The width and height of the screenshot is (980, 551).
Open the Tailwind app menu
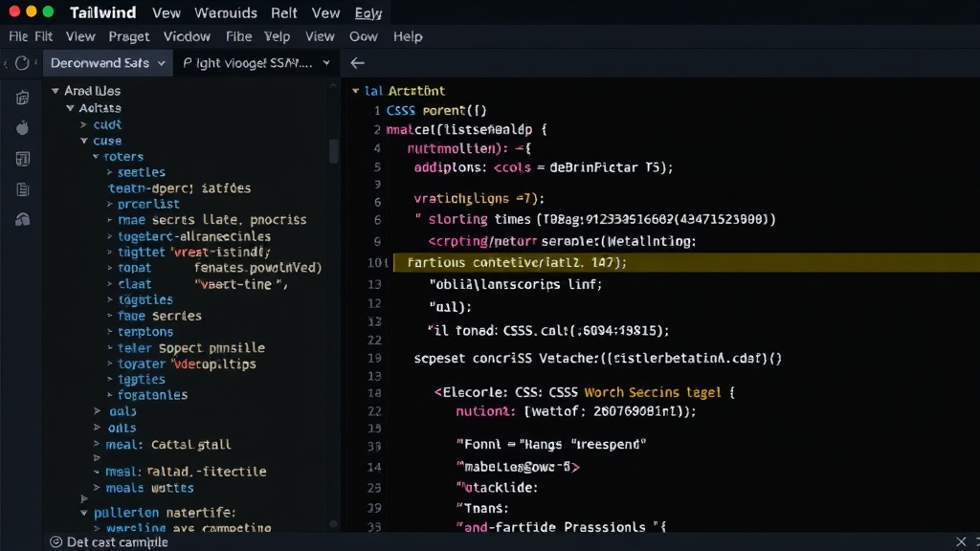tap(103, 12)
